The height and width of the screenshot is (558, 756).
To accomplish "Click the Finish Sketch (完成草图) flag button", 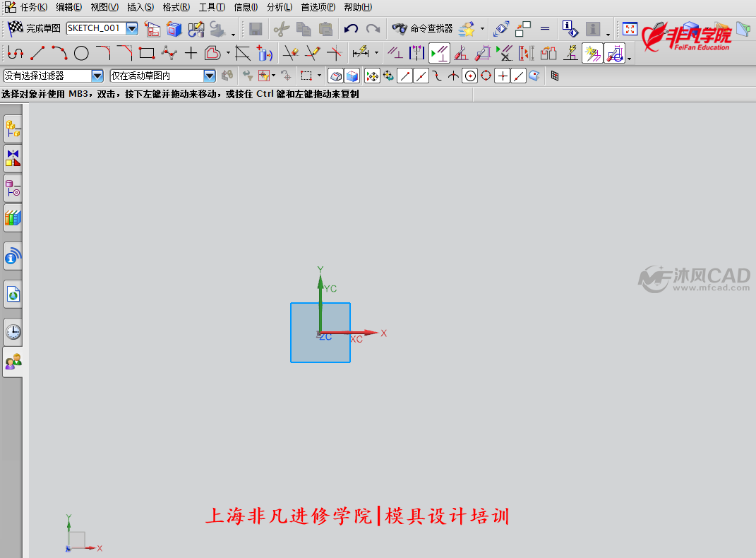I will pos(34,28).
